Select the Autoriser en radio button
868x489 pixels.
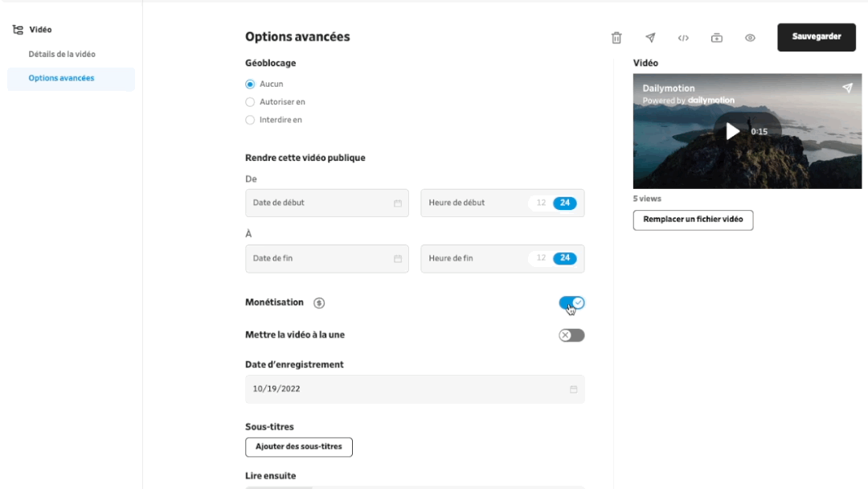click(250, 102)
